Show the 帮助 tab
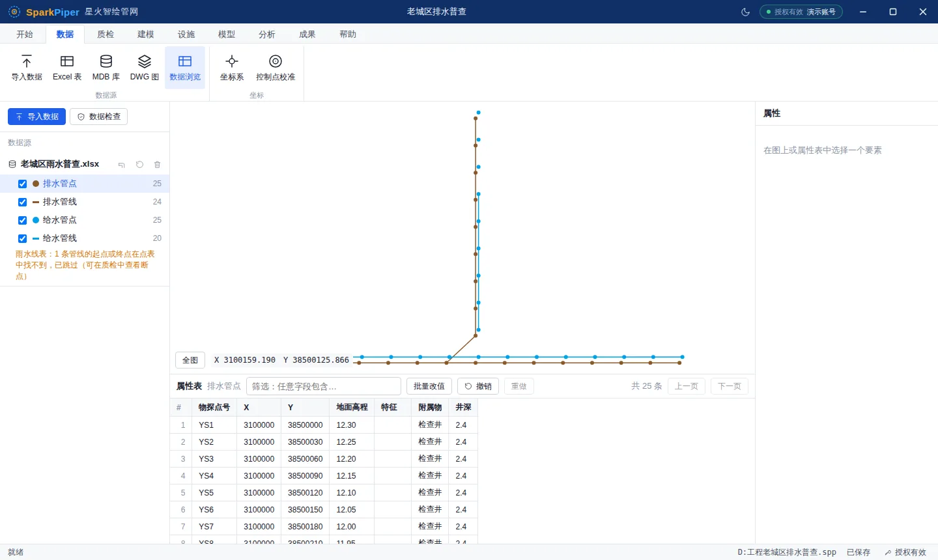 pyautogui.click(x=348, y=35)
